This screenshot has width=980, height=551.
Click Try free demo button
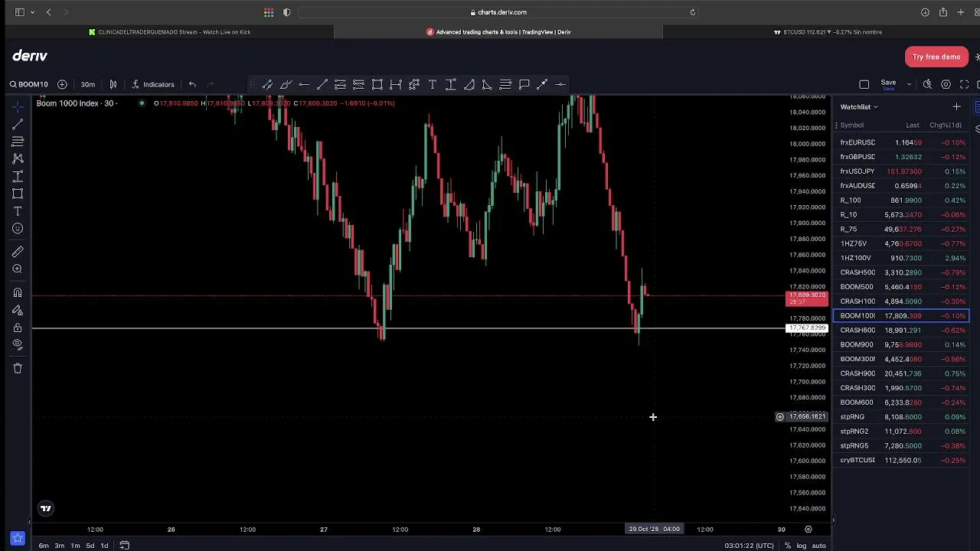pos(936,57)
